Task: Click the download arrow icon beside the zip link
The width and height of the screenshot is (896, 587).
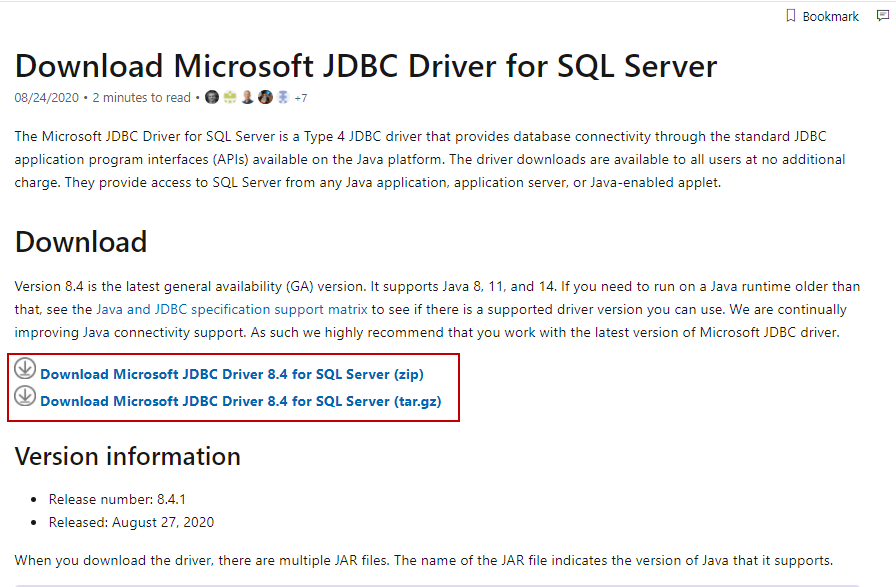Action: [x=26, y=370]
